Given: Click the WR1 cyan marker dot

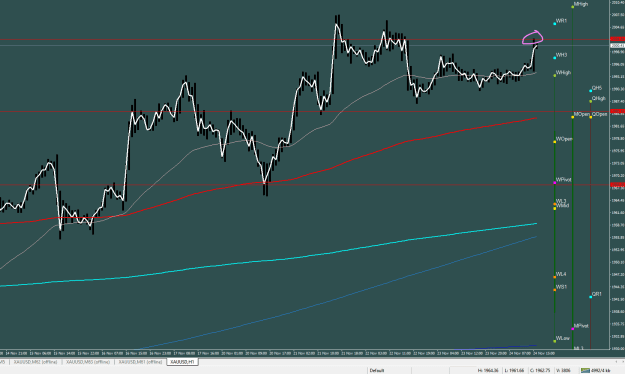Looking at the screenshot, I should (x=554, y=24).
